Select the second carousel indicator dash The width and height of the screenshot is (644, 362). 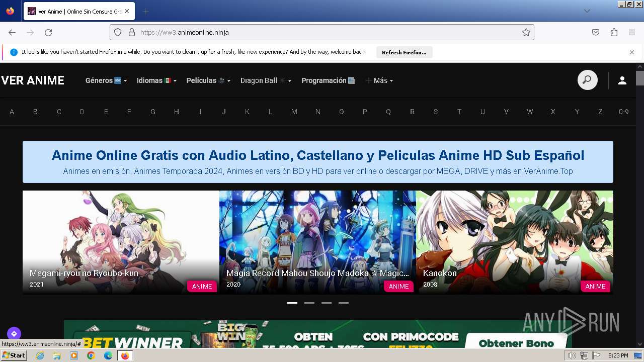(x=309, y=303)
